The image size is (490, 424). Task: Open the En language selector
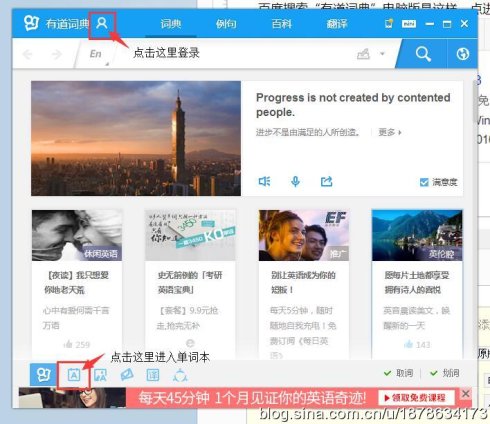point(96,54)
